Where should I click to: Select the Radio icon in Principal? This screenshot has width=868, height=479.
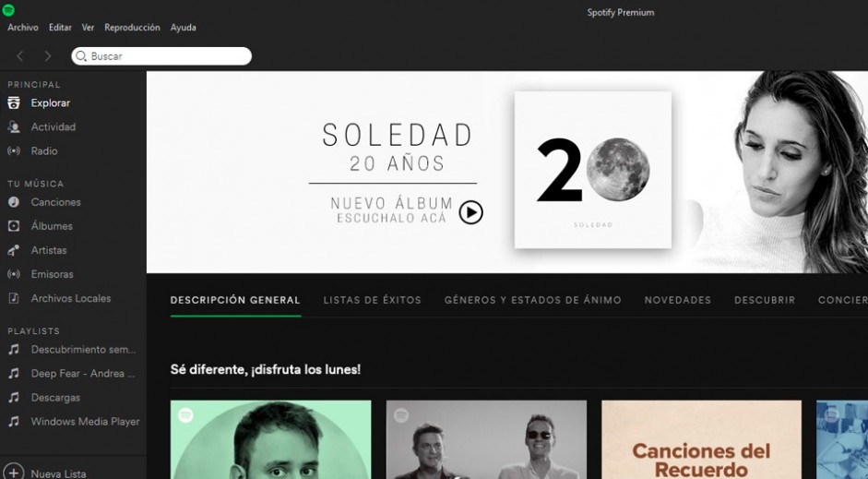coord(14,150)
